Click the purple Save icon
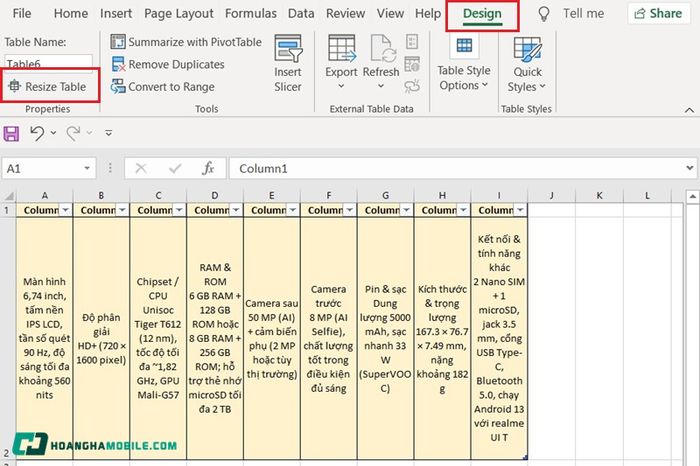Viewport: 700px width, 466px height. tap(11, 133)
